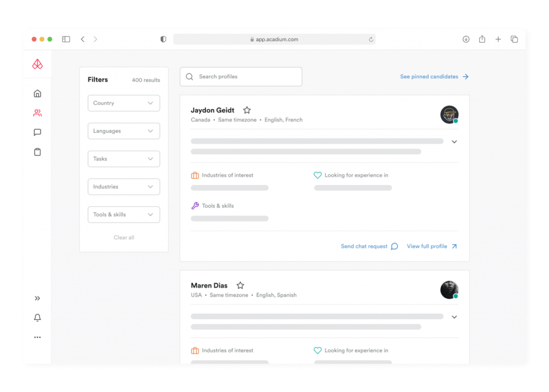
Task: Click Maren's Looking for experience heart icon
Action: pyautogui.click(x=317, y=350)
